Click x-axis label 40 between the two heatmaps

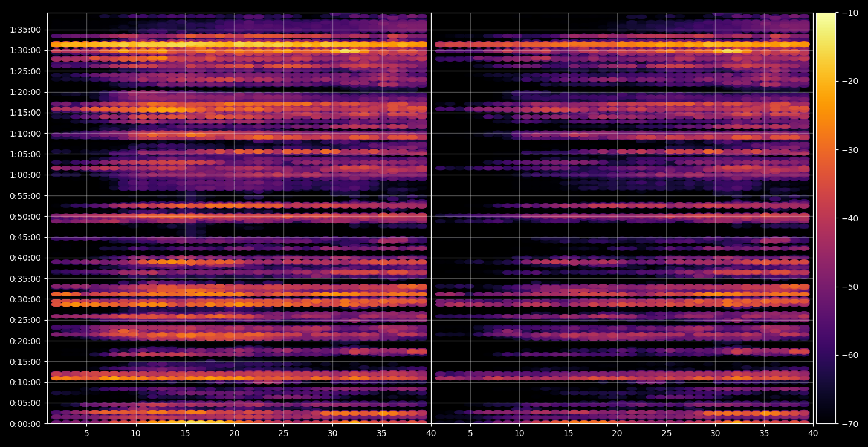tap(431, 433)
